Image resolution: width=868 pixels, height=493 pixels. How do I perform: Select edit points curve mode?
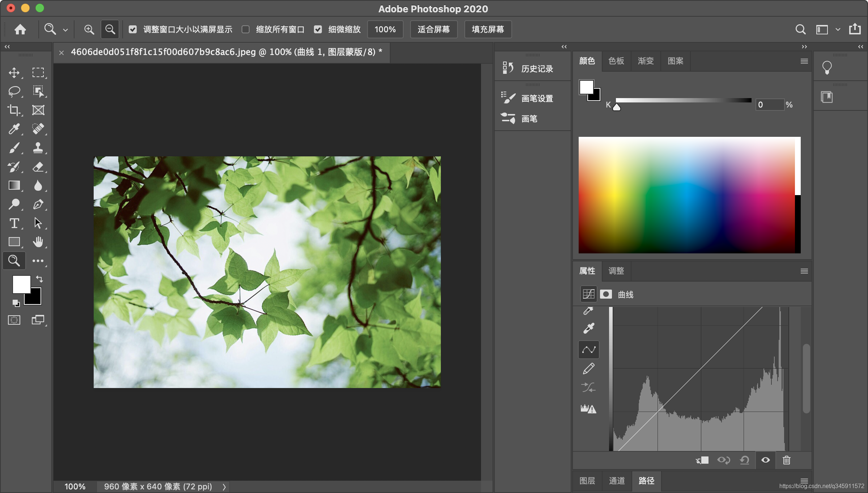click(x=589, y=350)
